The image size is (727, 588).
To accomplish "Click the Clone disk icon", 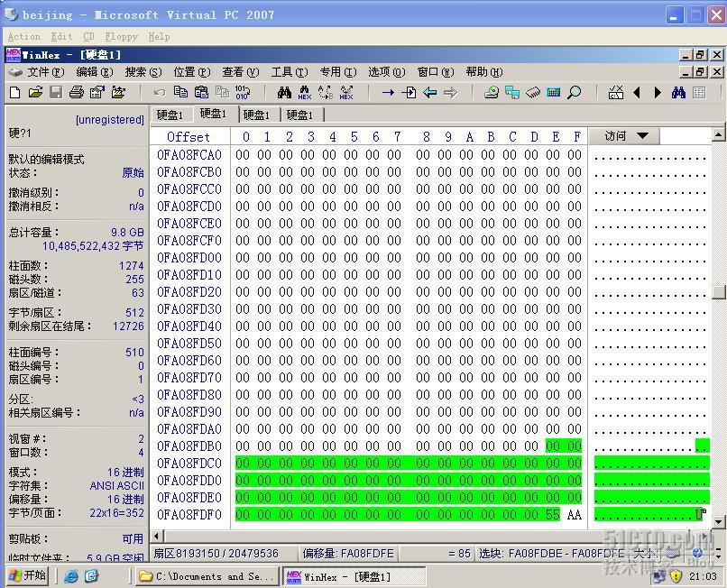I will point(512,92).
